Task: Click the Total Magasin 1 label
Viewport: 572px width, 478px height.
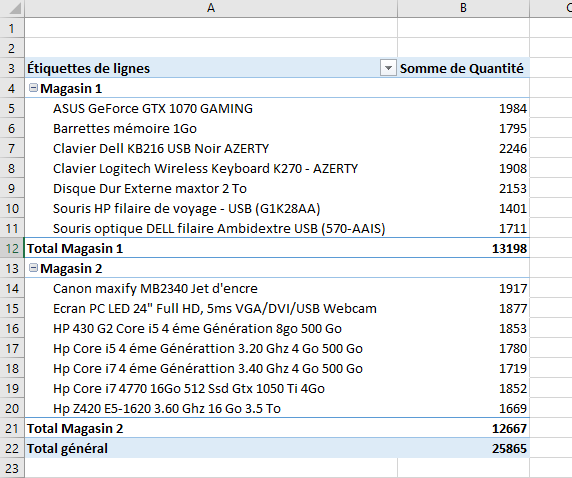Action: (x=75, y=248)
